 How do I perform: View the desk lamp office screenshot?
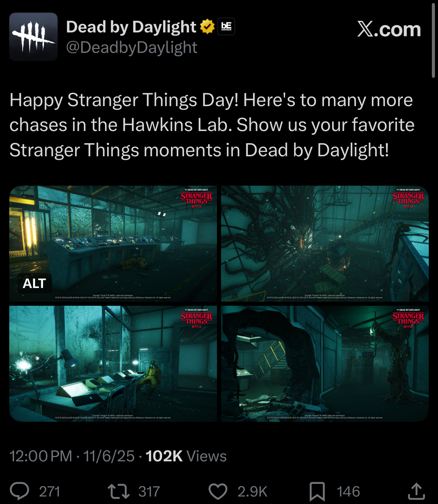113,364
